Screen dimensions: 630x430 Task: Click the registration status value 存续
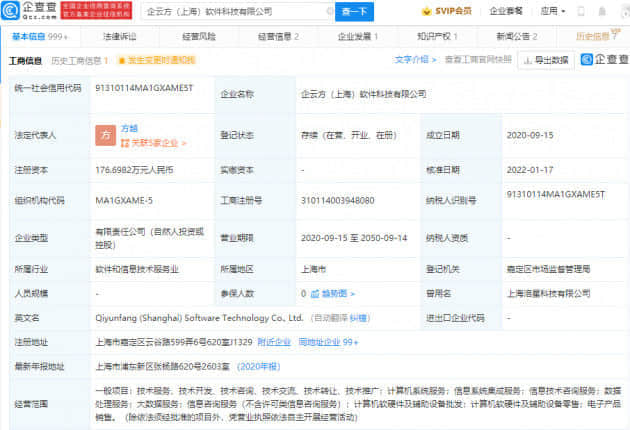349,135
